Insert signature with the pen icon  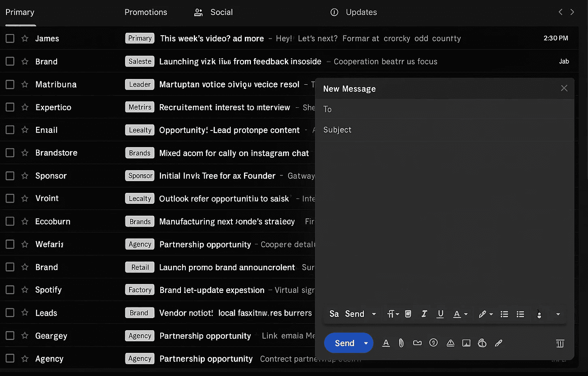(x=499, y=343)
